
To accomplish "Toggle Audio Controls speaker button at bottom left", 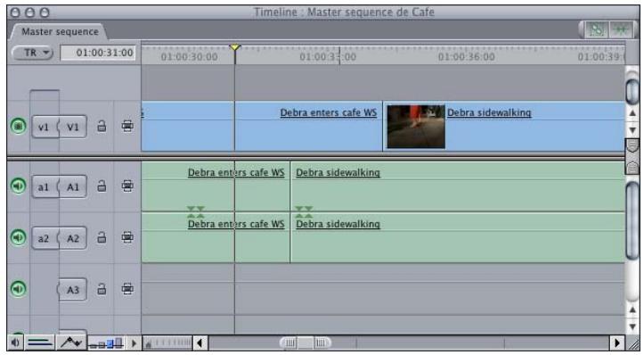I will pyautogui.click(x=15, y=343).
